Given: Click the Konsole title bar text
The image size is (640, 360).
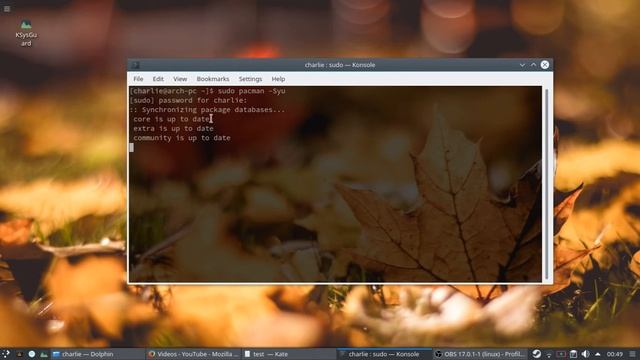Looking at the screenshot, I should [340, 65].
